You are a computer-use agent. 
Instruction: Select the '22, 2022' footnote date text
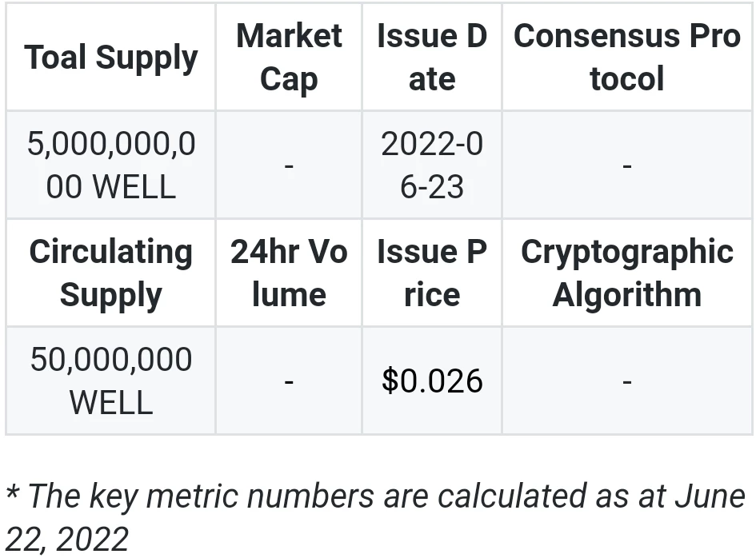point(67,539)
